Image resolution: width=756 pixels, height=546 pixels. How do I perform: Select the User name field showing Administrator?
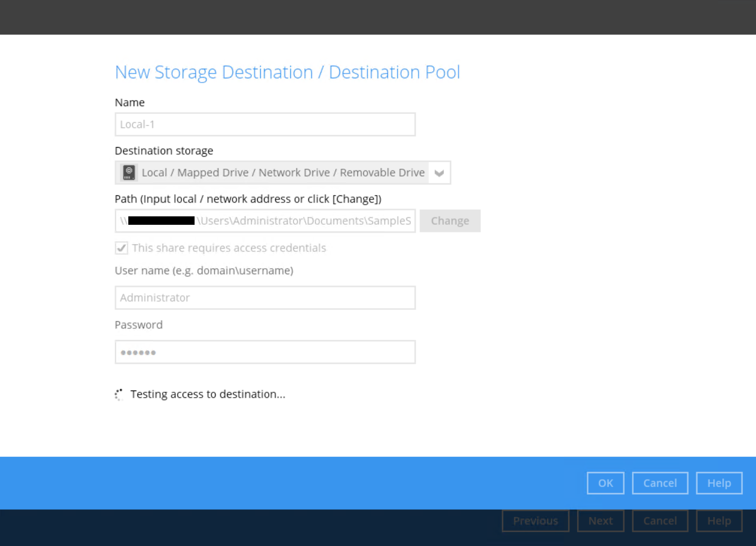click(x=265, y=298)
